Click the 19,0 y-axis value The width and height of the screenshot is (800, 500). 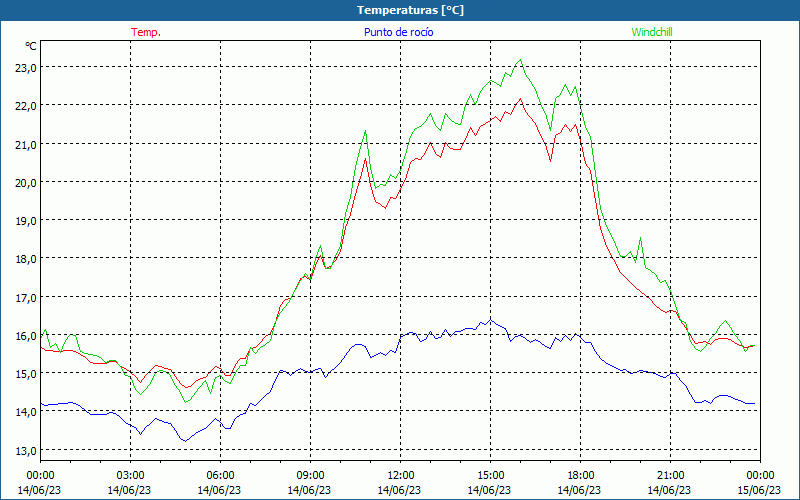(26, 220)
